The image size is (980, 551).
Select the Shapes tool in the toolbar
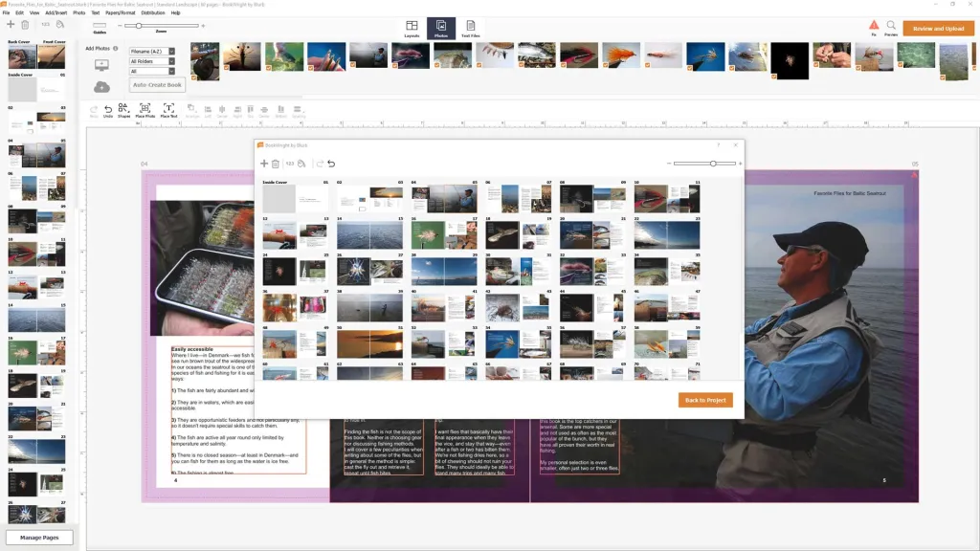(123, 111)
